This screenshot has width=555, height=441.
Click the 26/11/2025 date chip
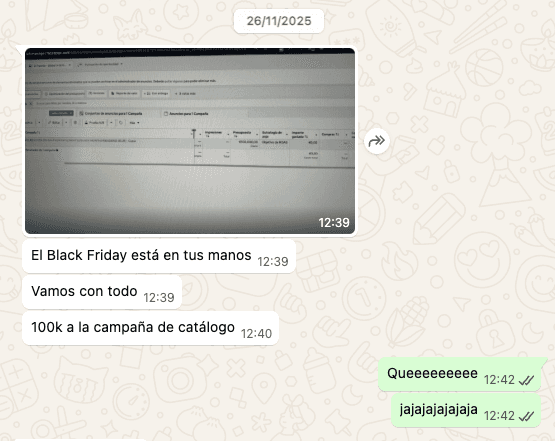[279, 21]
